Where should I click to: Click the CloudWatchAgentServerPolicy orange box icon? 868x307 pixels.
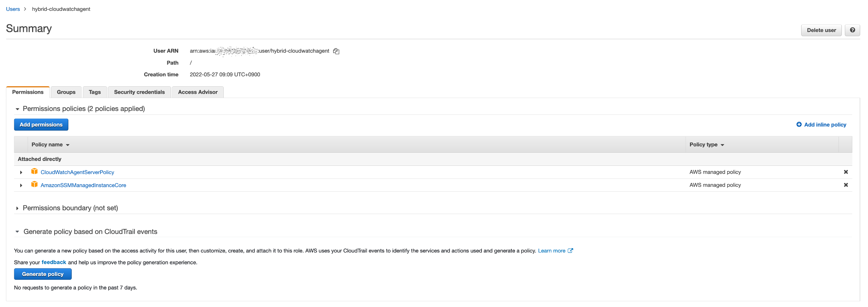point(34,171)
